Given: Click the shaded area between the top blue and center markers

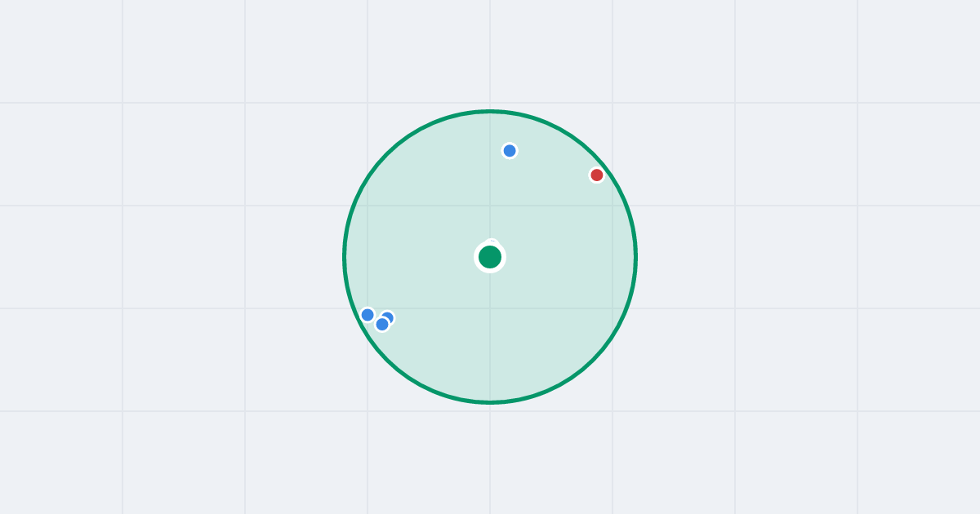Looking at the screenshot, I should point(500,200).
